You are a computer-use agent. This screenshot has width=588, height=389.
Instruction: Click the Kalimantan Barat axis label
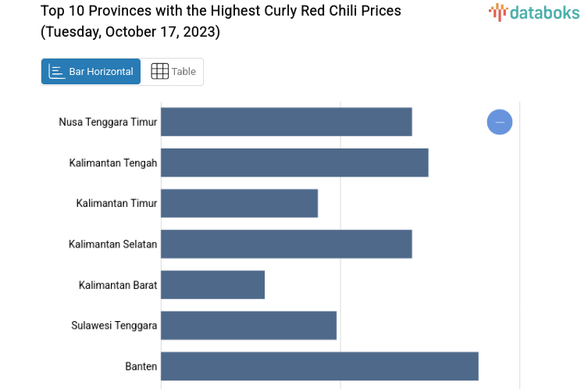pos(118,284)
